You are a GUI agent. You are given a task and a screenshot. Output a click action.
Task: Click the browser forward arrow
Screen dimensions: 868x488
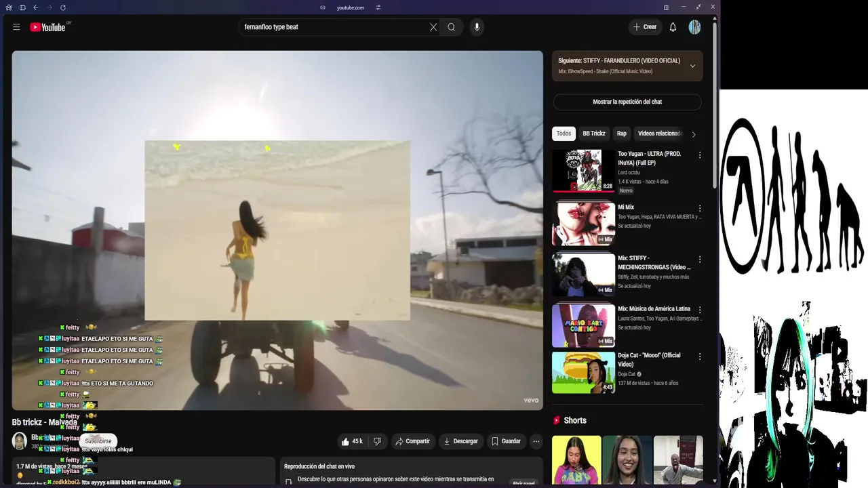[49, 7]
